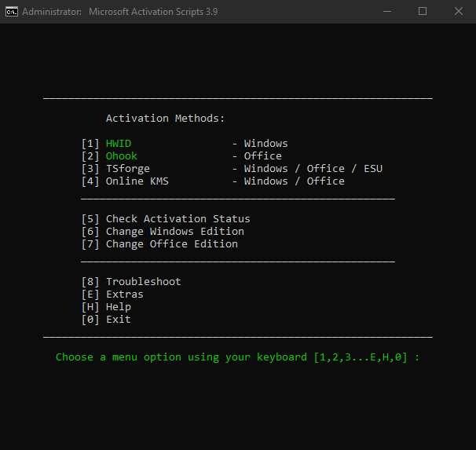The image size is (476, 450).
Task: Click the TSforge menu option
Action: point(128,169)
